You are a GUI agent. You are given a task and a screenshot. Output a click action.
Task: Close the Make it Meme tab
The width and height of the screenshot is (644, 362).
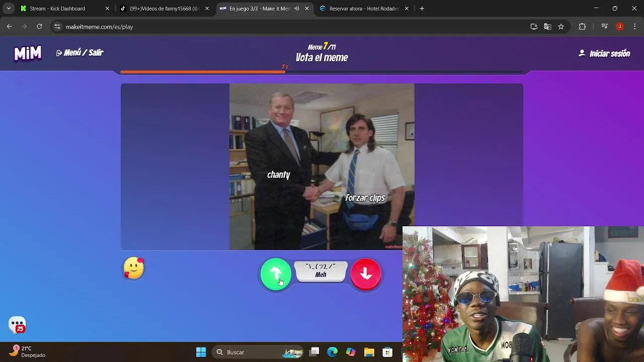point(307,9)
